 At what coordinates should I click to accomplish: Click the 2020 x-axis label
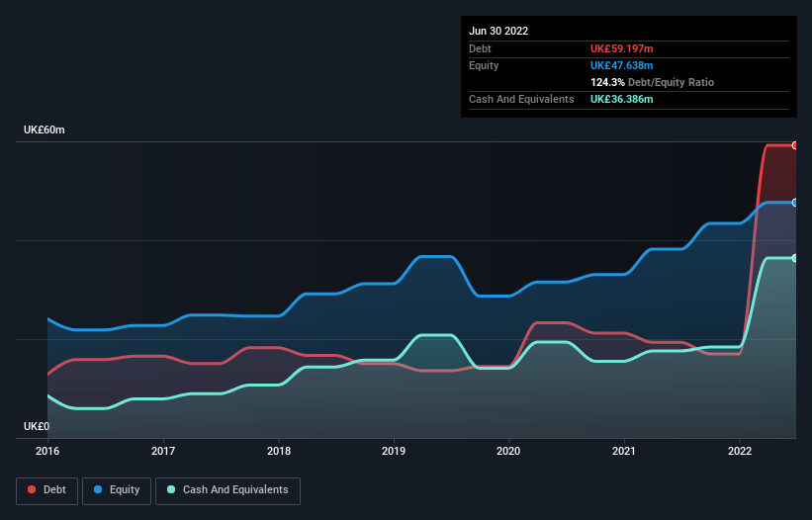pos(508,451)
